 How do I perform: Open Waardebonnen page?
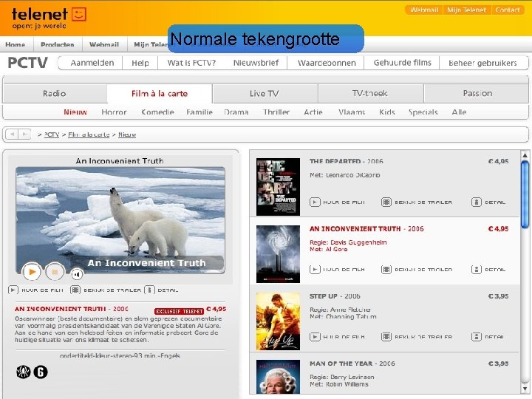[x=327, y=63]
